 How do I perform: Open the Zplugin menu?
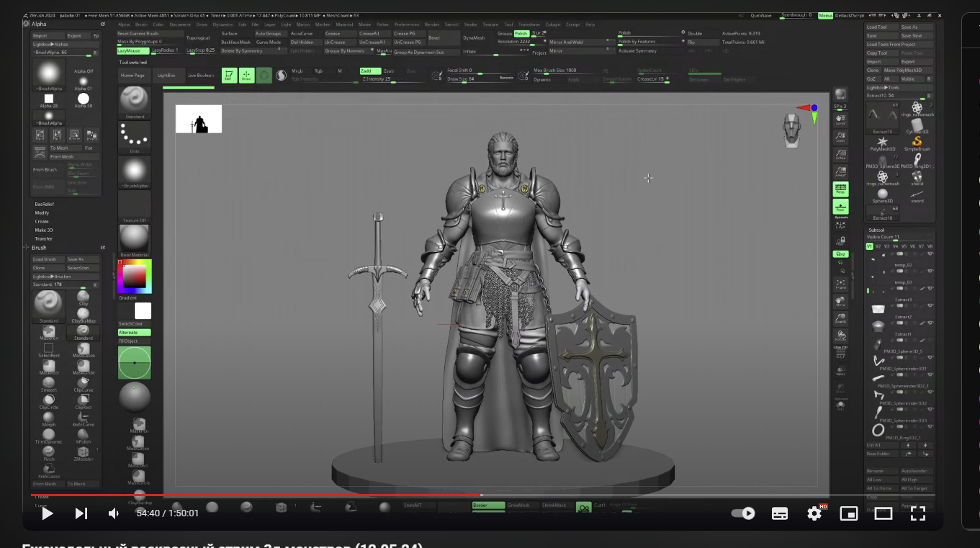[553, 24]
